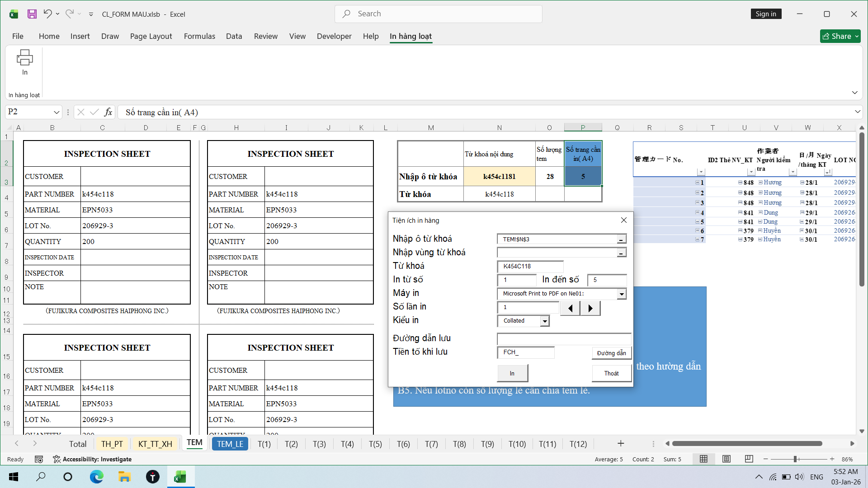Screen dimensions: 868x488
Task: Open the Page Layout ribbon tab
Action: click(x=151, y=36)
